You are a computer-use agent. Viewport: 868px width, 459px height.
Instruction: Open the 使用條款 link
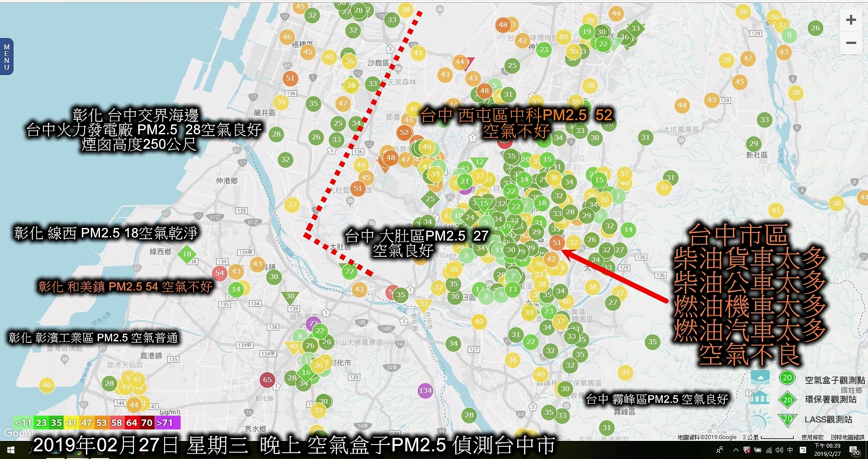[x=812, y=437]
